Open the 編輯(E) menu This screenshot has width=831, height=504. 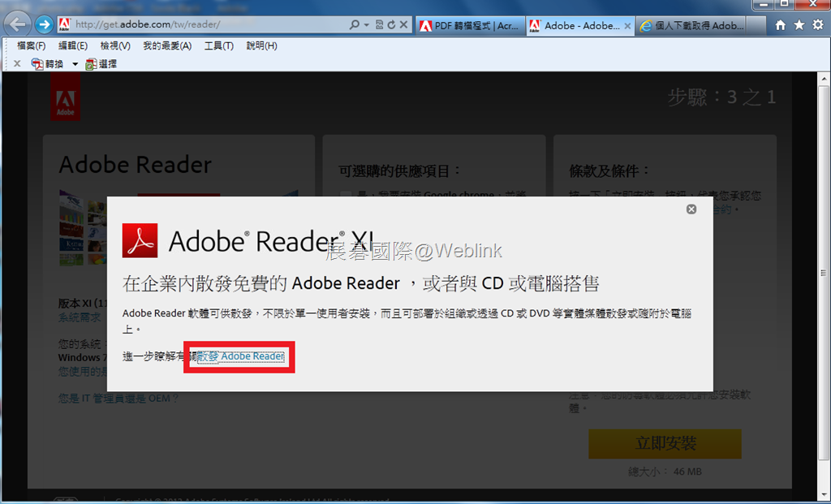(72, 46)
